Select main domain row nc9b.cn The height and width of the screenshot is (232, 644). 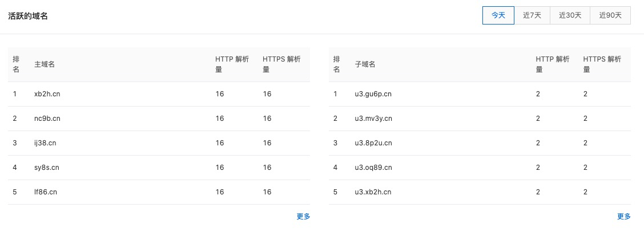point(159,119)
